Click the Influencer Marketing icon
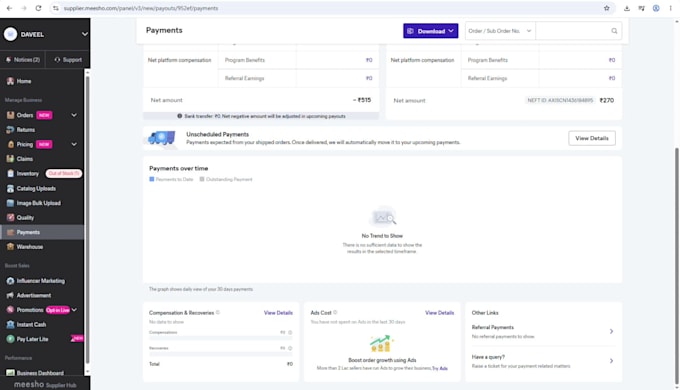Viewport: 680px width, 390px height. click(x=10, y=281)
